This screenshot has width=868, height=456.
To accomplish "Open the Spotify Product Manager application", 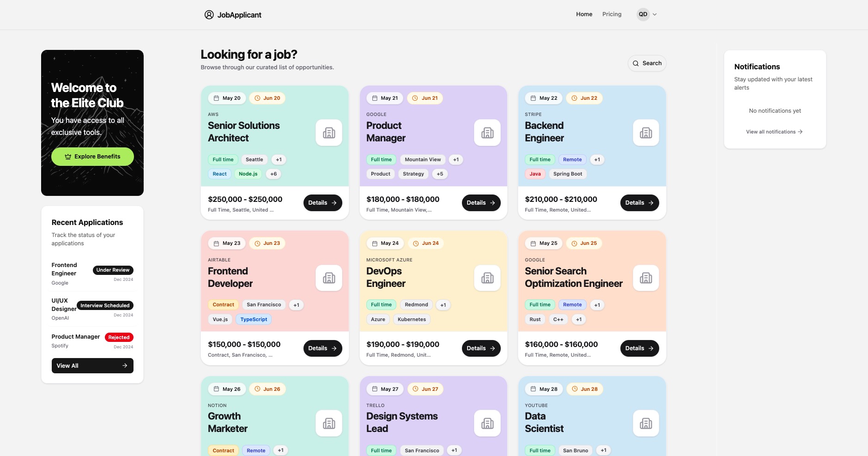I will tap(92, 340).
